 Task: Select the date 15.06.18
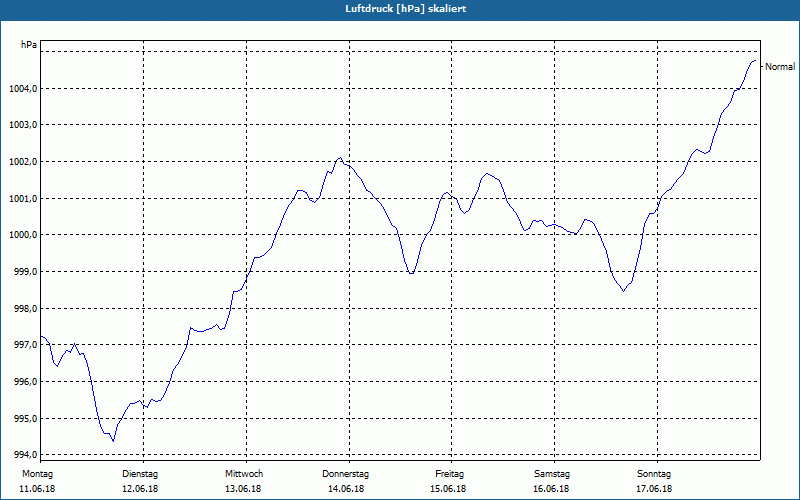coord(448,489)
